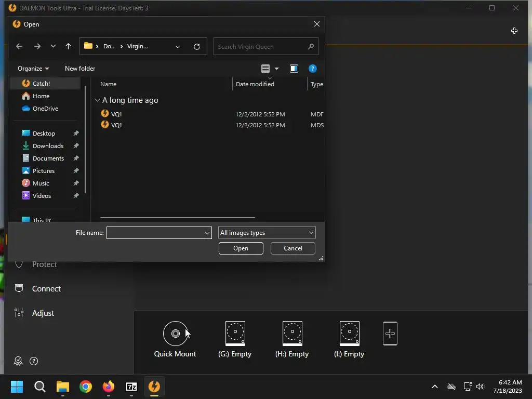Go up one folder level
The width and height of the screenshot is (532, 399).
[x=68, y=46]
